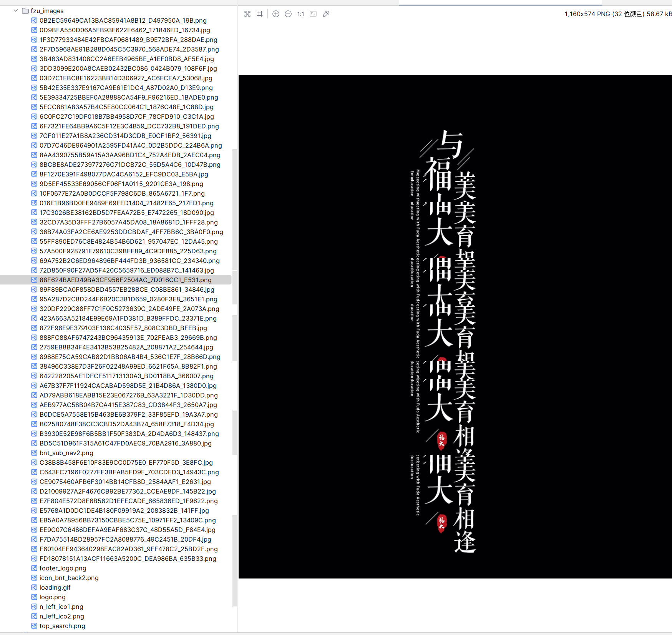The image size is (672, 635).
Task: Select n_left_ico1.png file
Action: click(61, 607)
